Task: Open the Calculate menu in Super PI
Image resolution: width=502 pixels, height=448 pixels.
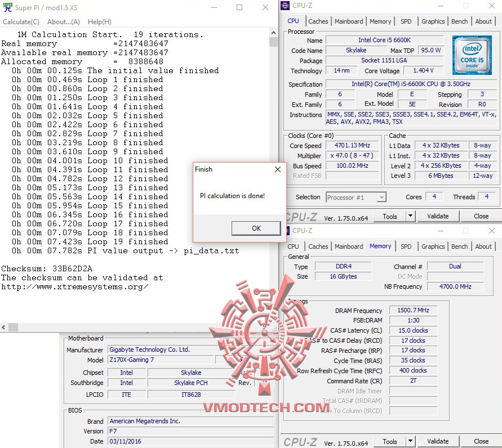Action: (21, 22)
